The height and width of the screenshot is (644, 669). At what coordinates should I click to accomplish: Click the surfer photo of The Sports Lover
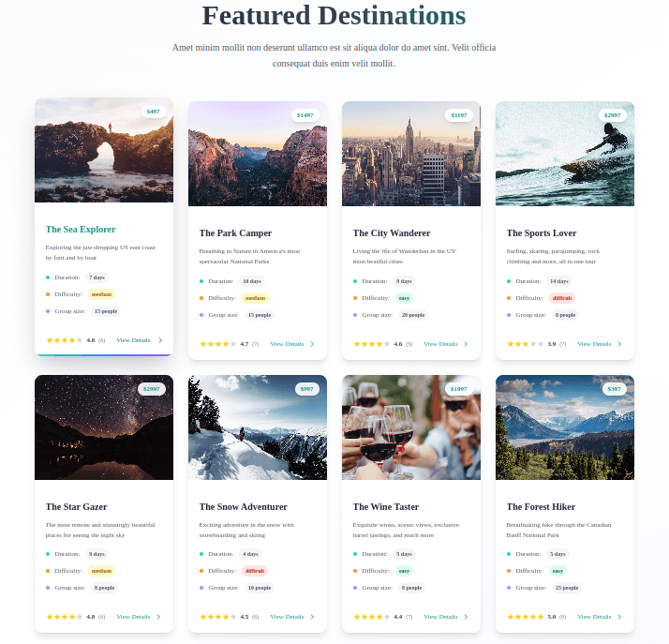pos(564,154)
